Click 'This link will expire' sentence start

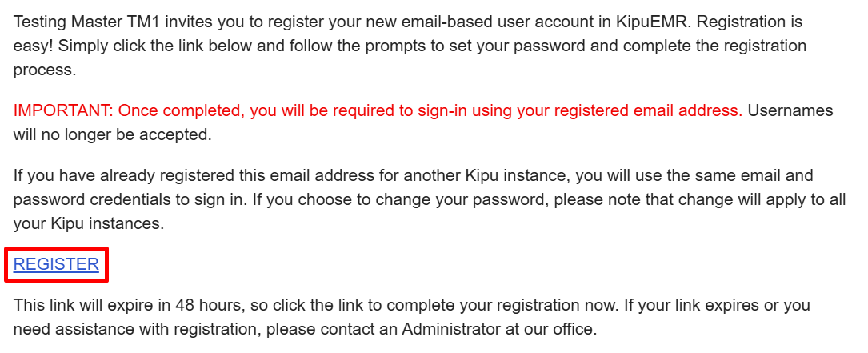(85, 305)
